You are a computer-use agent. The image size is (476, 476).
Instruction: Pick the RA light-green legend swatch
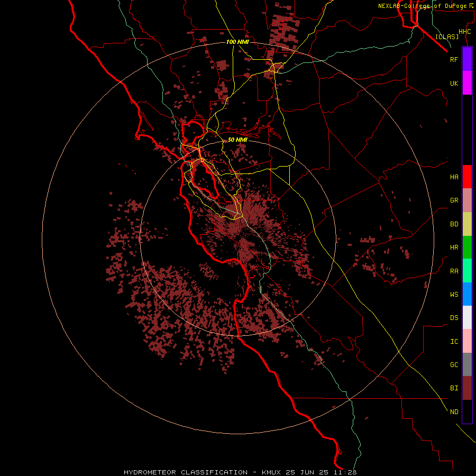point(467,271)
